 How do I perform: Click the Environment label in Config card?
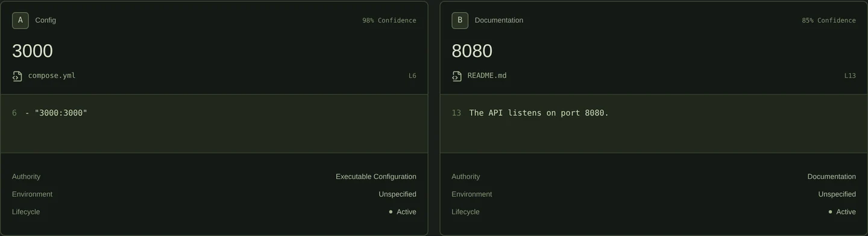33,194
